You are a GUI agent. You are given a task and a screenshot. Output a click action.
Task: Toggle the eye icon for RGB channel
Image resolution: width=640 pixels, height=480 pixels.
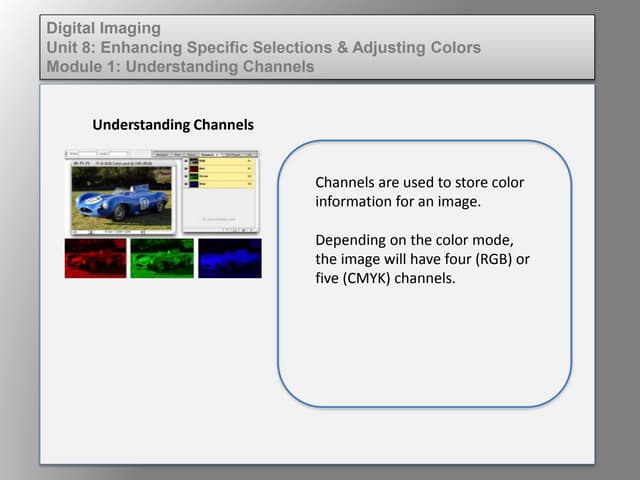coord(186,161)
